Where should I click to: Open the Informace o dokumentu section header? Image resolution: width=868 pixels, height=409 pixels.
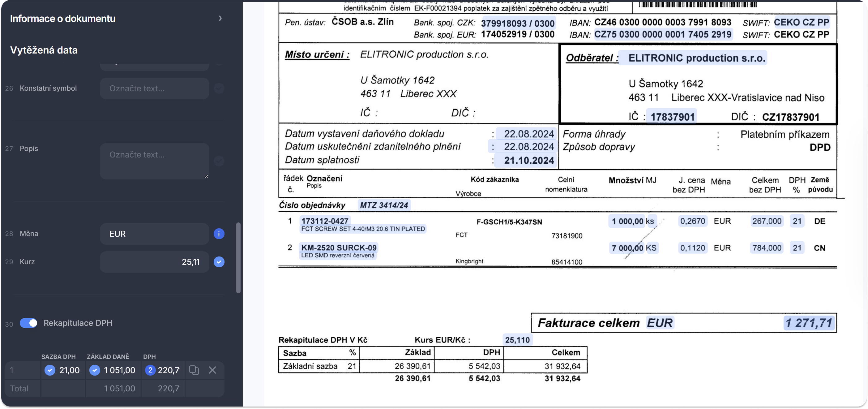coord(63,19)
